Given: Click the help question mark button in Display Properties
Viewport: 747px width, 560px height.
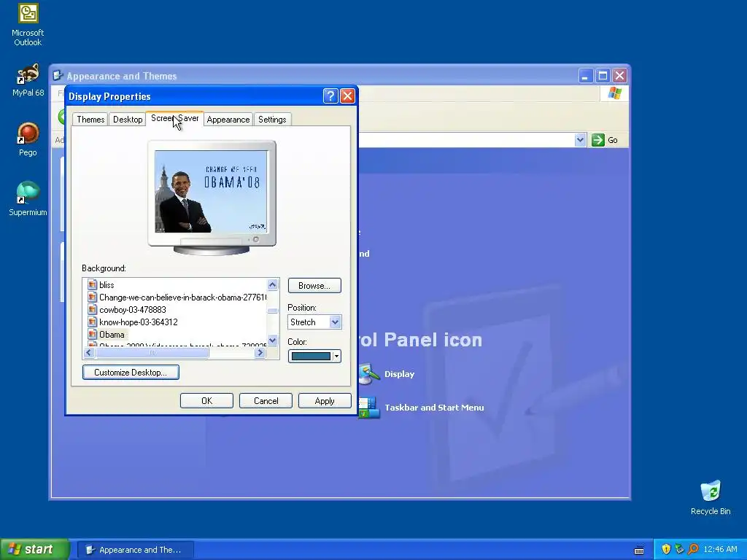Looking at the screenshot, I should coord(330,96).
